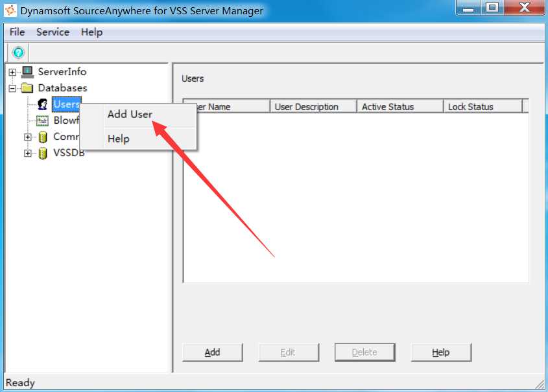
Task: Sort by Active Status column header
Action: [400, 106]
